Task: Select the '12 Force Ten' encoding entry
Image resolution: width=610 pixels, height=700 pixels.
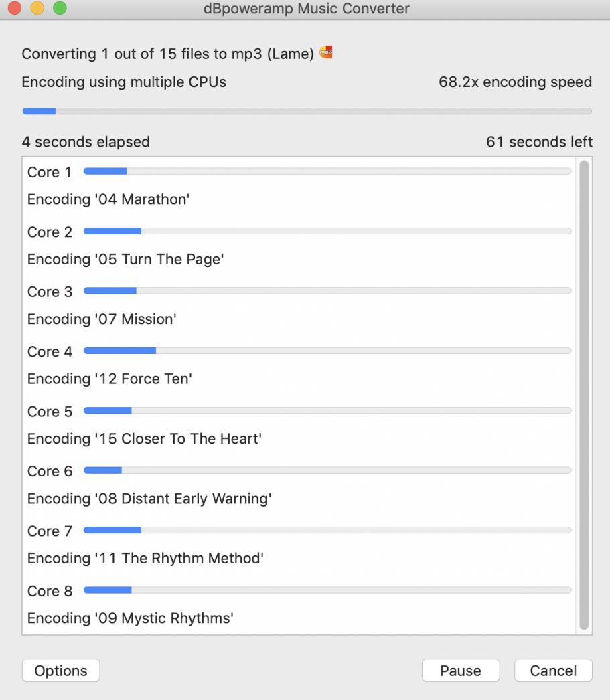Action: click(110, 379)
